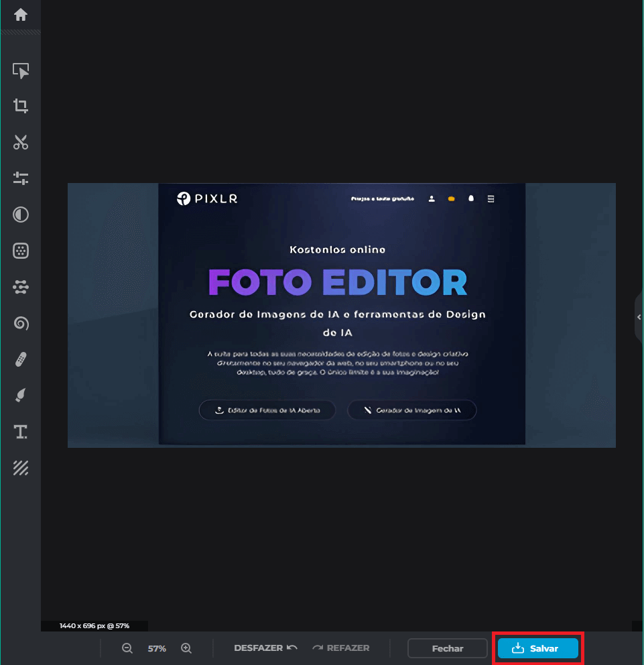Go to the Home icon
This screenshot has width=644, height=665.
pos(20,15)
